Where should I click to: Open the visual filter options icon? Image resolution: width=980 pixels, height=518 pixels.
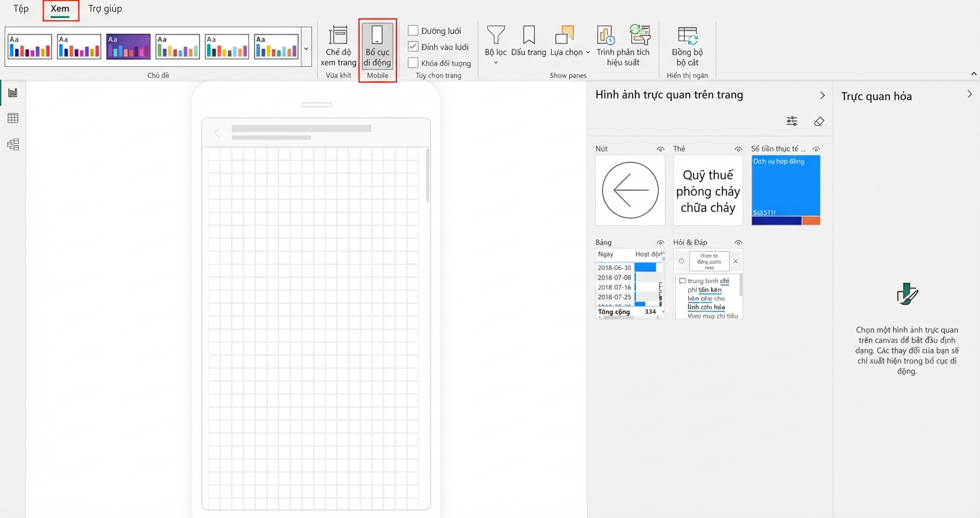pos(792,121)
